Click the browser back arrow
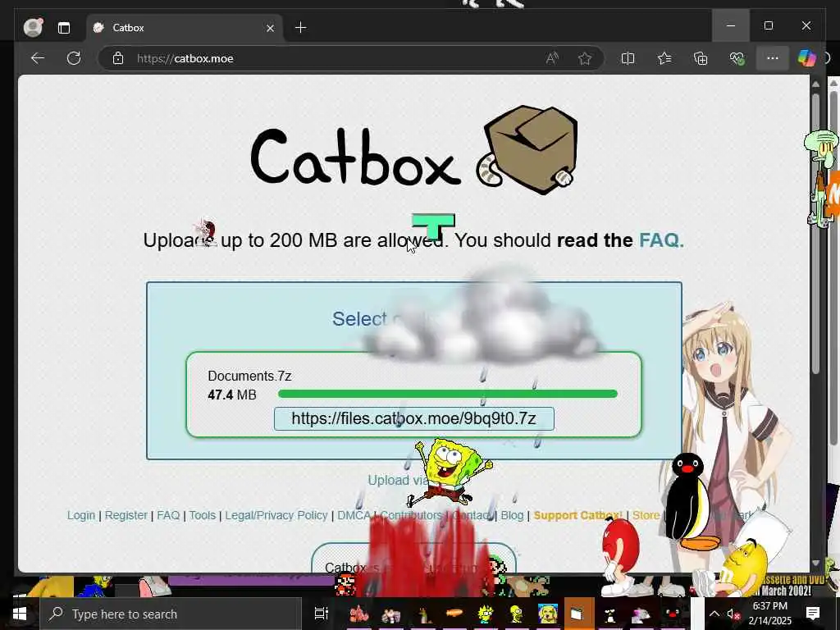Image resolution: width=840 pixels, height=630 pixels. 38,58
